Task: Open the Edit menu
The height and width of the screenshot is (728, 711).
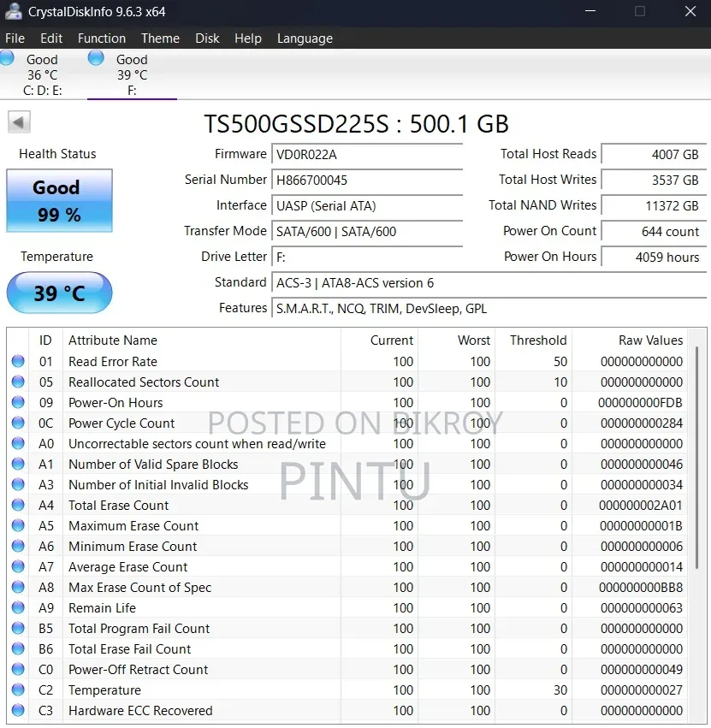Action: (x=51, y=38)
